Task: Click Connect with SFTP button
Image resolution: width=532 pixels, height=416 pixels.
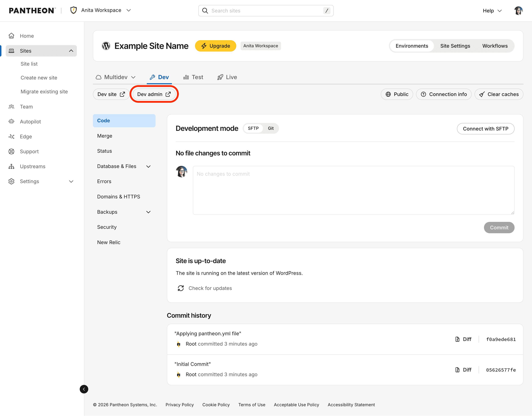Action: [x=485, y=129]
